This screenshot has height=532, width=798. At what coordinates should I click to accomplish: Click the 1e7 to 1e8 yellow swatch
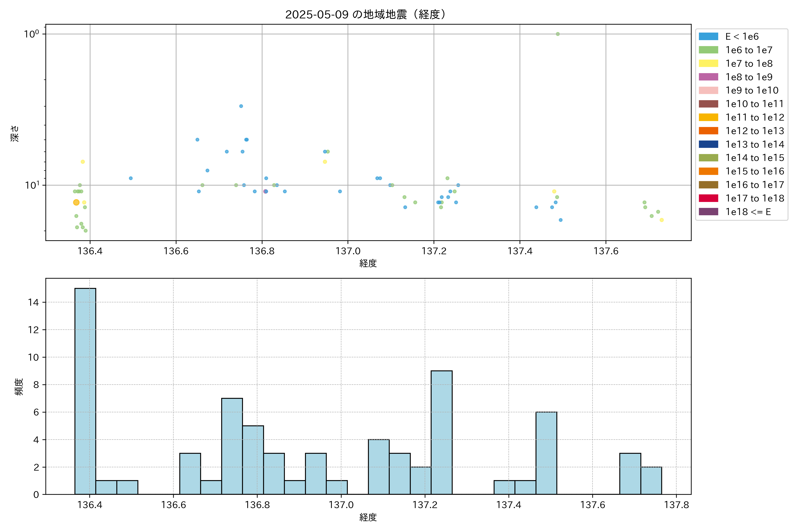tap(708, 63)
